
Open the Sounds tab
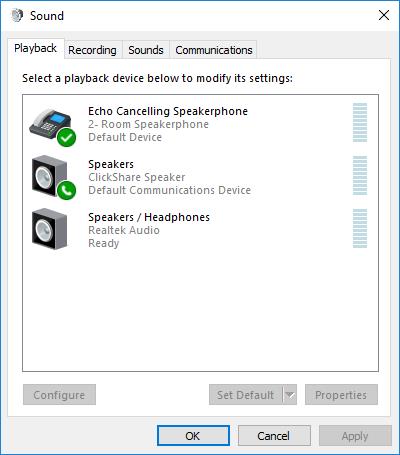point(146,50)
